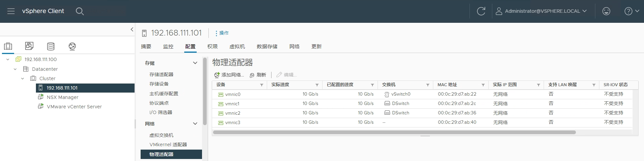Image resolution: width=644 pixels, height=161 pixels.
Task: Switch to the 配置 tab
Action: pyautogui.click(x=190, y=47)
